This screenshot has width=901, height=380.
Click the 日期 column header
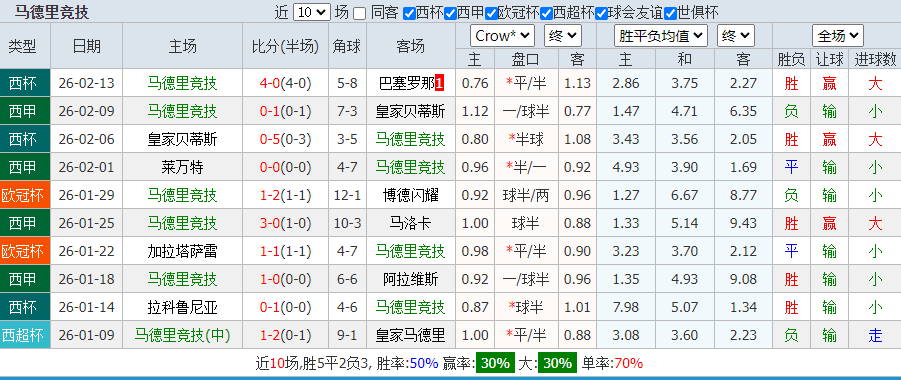[x=86, y=47]
